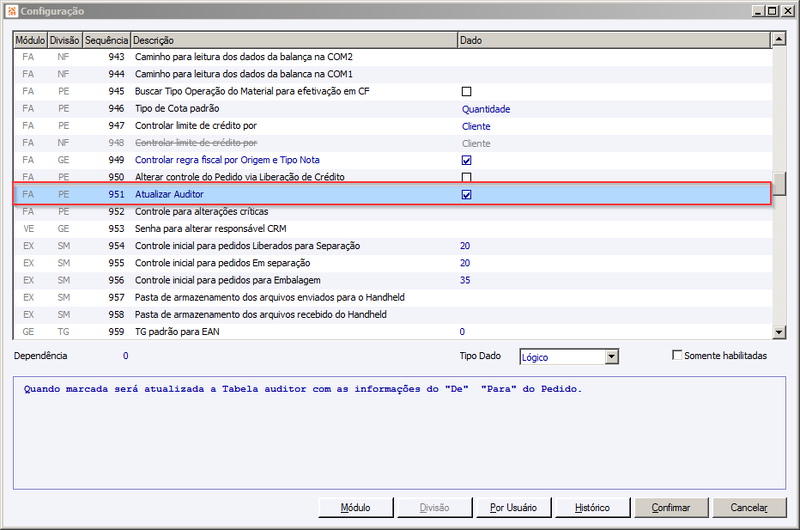Viewport: 800px width, 530px height.
Task: Select Controle inicial pedidos Liberados para Separação
Action: click(x=392, y=246)
